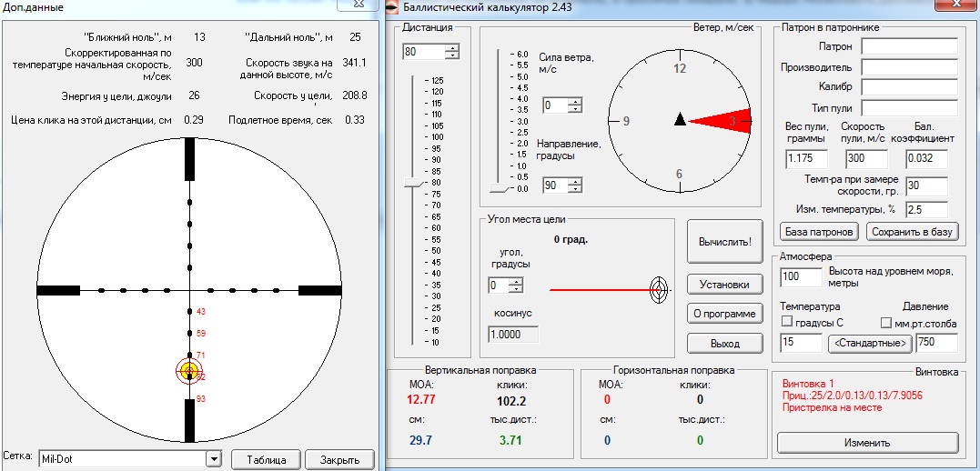Click the Производитель input field
Screen dimensions: 980x471
coord(909,66)
